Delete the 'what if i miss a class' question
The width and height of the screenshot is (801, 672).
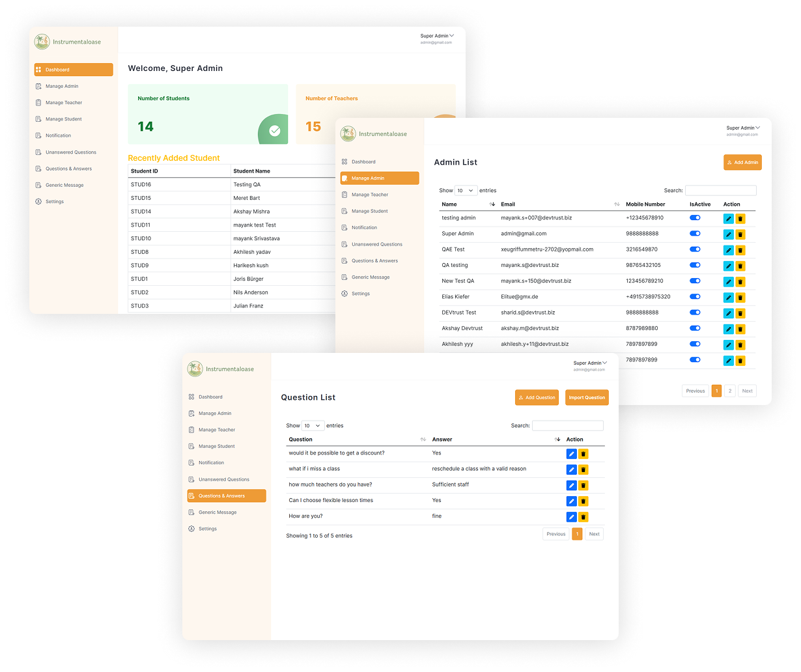[x=583, y=469]
